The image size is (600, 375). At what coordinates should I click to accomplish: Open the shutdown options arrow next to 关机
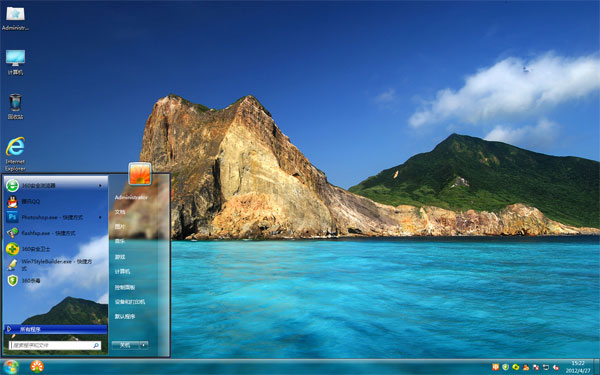(x=143, y=345)
